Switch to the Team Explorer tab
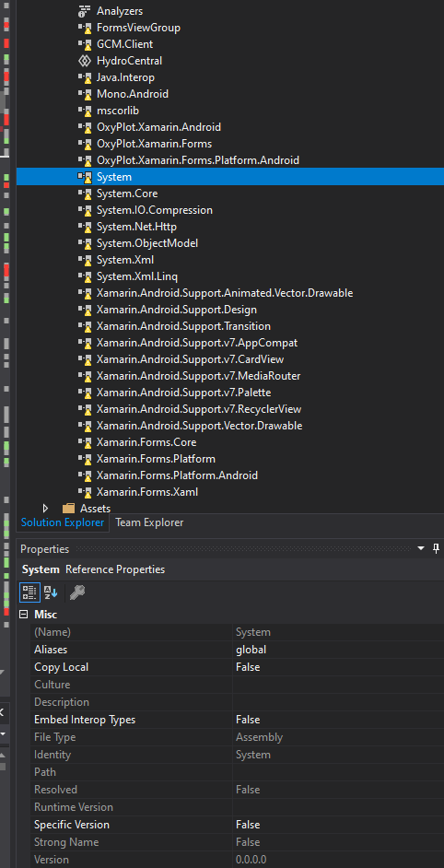Image resolution: width=444 pixels, height=868 pixels. tap(149, 522)
